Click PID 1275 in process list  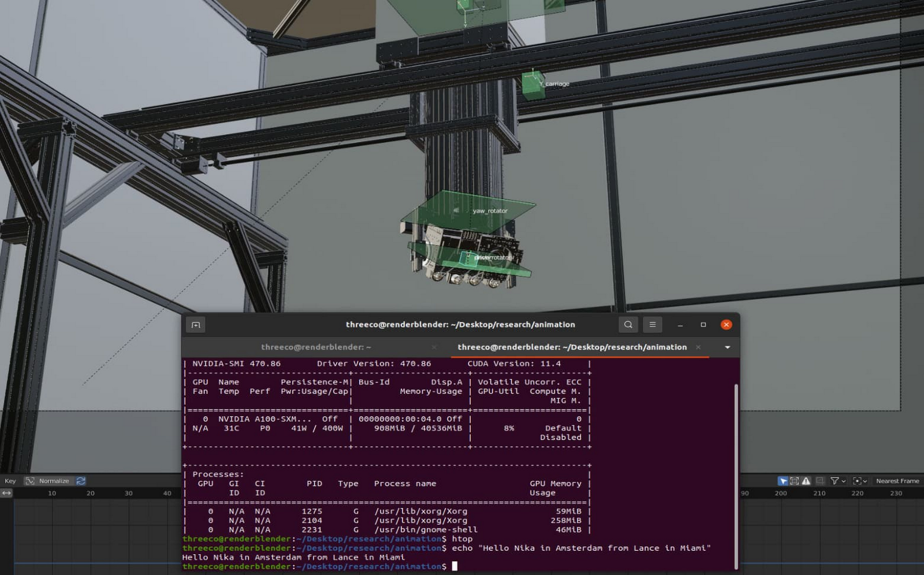click(312, 511)
